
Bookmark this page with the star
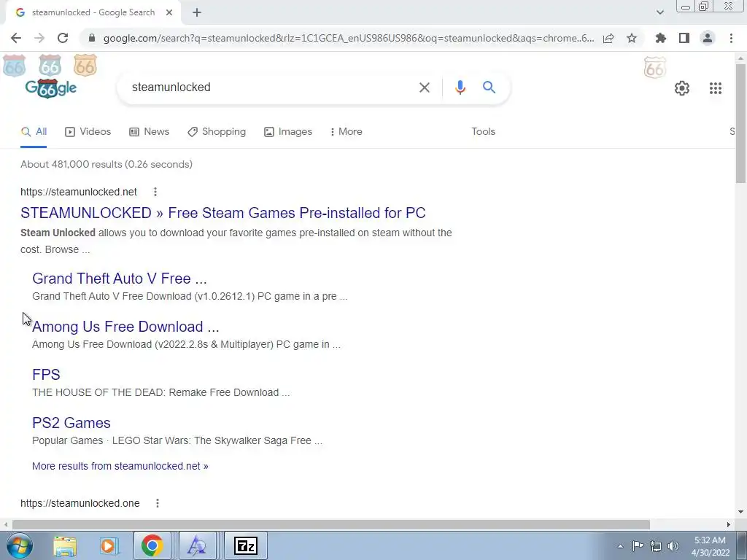632,38
